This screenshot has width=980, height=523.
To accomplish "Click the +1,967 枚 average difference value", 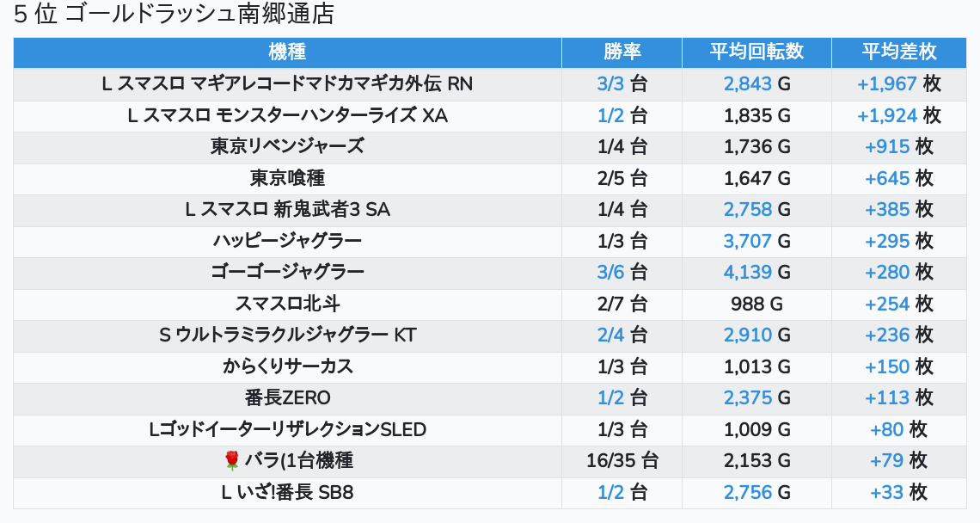I will click(x=898, y=84).
